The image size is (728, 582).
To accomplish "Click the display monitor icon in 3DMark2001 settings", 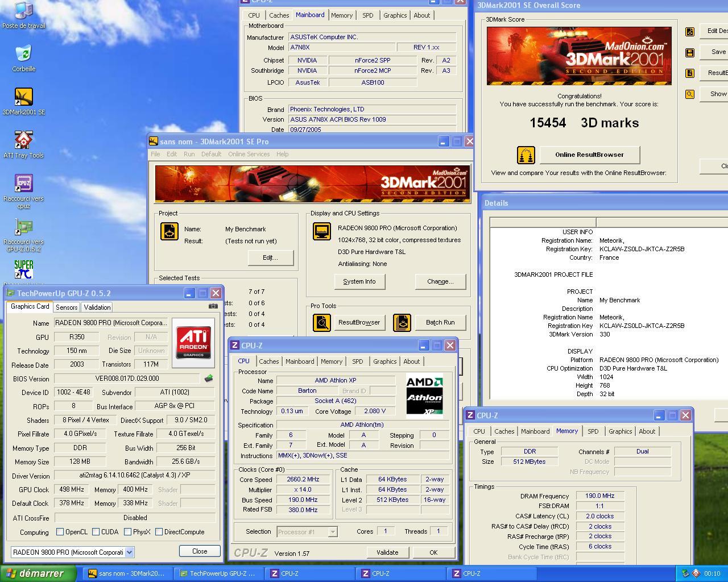I will click(322, 231).
